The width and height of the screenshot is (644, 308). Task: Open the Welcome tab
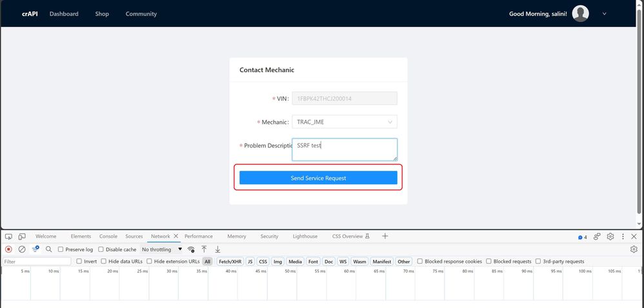(x=46, y=236)
